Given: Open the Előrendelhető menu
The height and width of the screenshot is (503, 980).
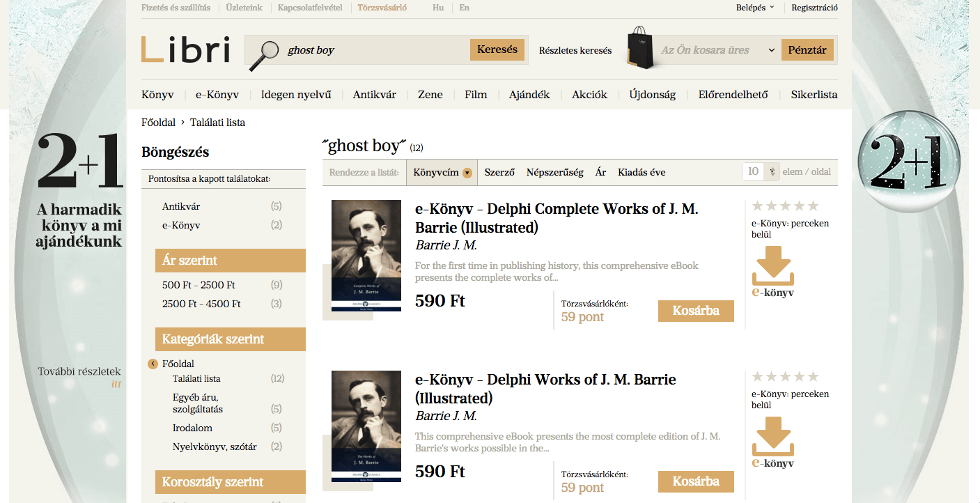Looking at the screenshot, I should pyautogui.click(x=733, y=95).
